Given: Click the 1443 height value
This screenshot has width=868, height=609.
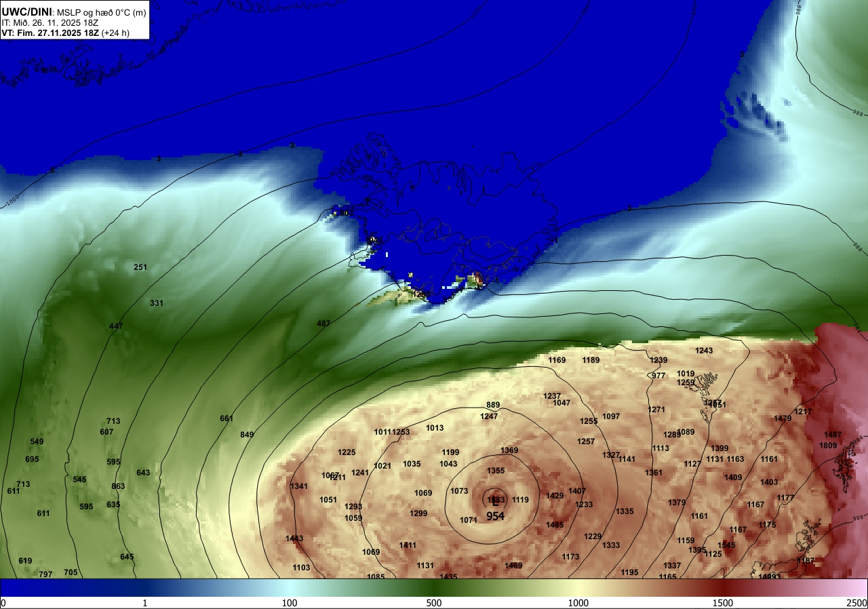Looking at the screenshot, I should (294, 538).
